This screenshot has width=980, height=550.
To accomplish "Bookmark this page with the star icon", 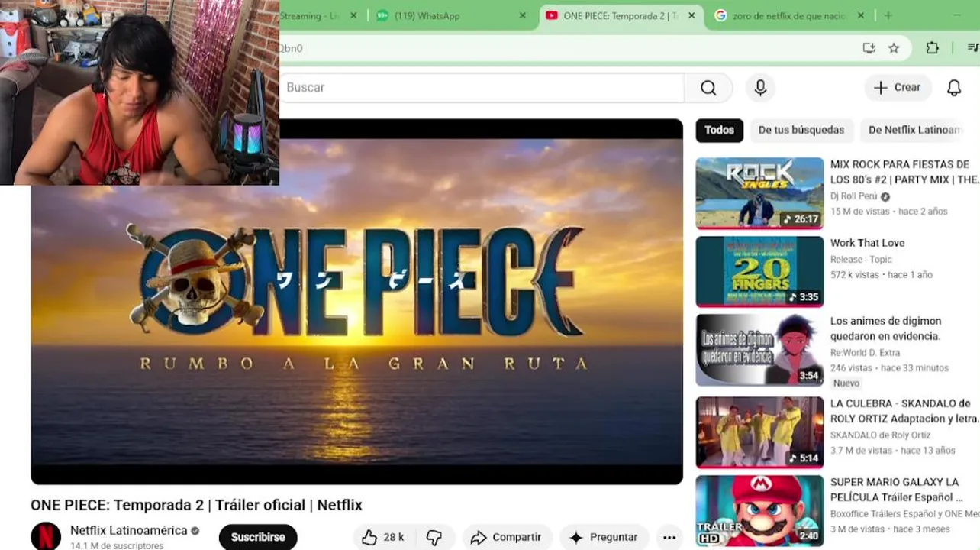I will (894, 48).
